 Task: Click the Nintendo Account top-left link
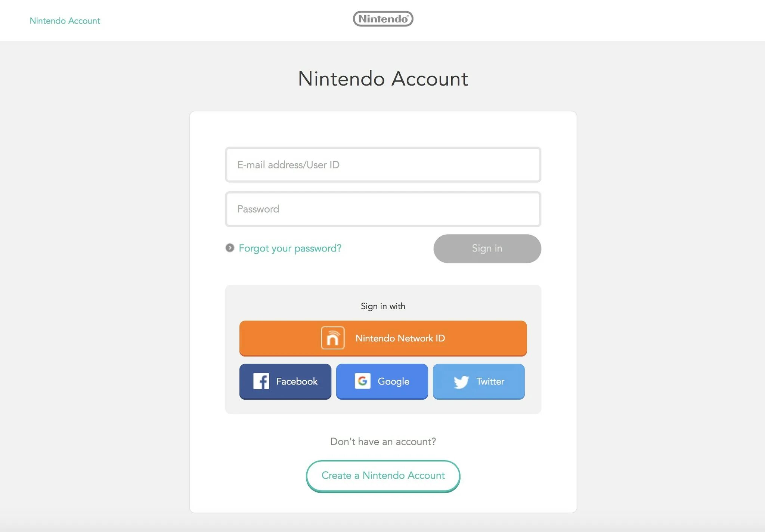(65, 20)
